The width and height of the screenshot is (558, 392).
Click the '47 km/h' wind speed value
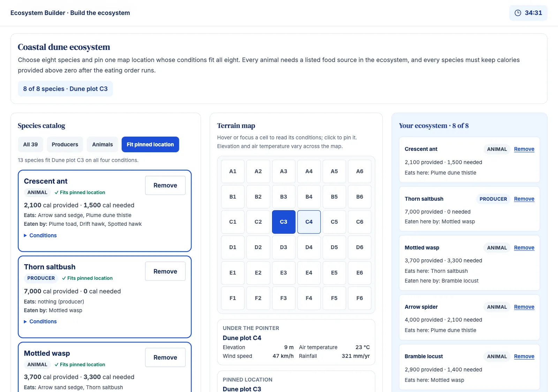click(283, 356)
